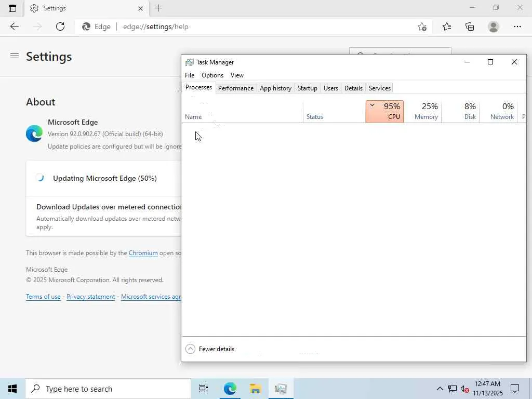This screenshot has height=399, width=532.
Task: Open the Windows Start menu
Action: tap(12, 389)
